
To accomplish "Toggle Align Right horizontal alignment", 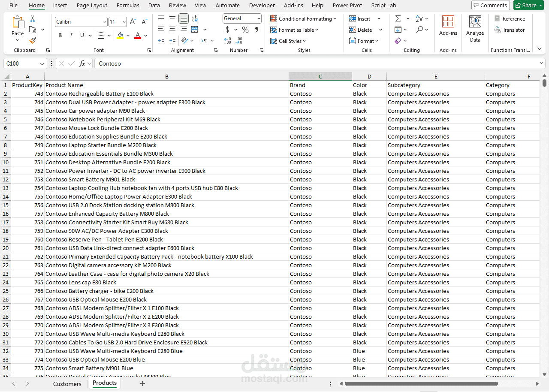I will tap(184, 30).
